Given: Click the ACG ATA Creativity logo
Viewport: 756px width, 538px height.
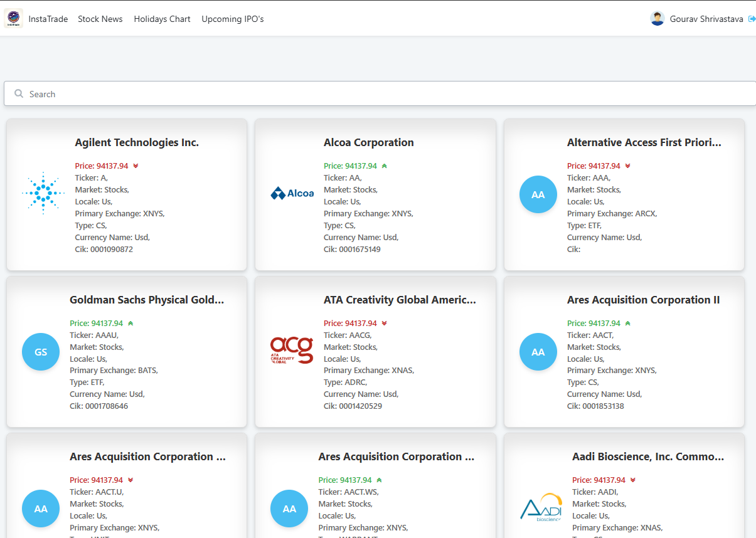Looking at the screenshot, I should click(292, 351).
